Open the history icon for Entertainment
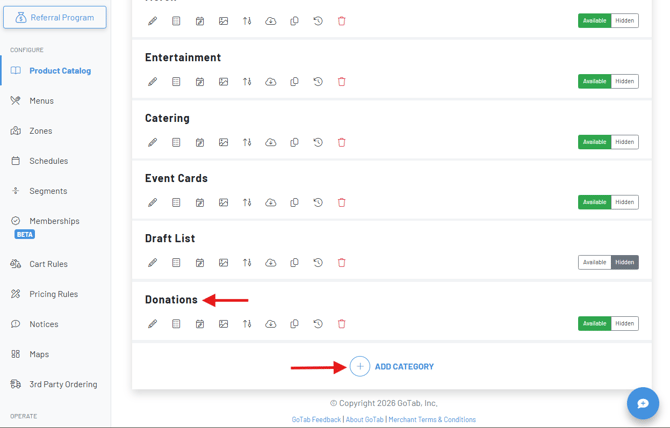 pos(318,82)
